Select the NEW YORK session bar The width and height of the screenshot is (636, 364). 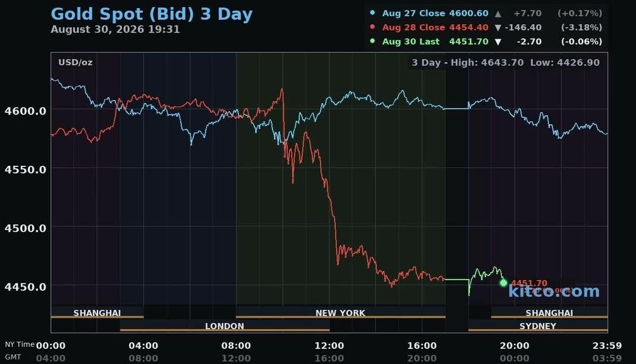click(x=340, y=313)
